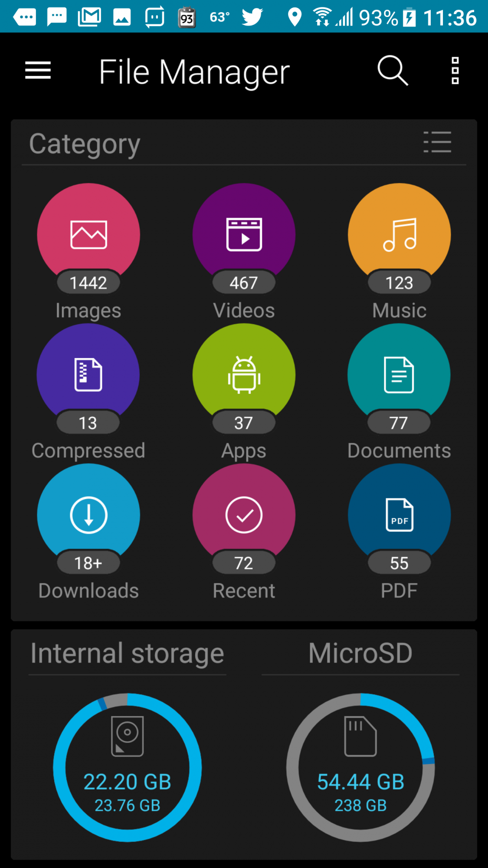The image size is (488, 868).
Task: Tap the Twitter notification in status bar
Action: tap(252, 17)
